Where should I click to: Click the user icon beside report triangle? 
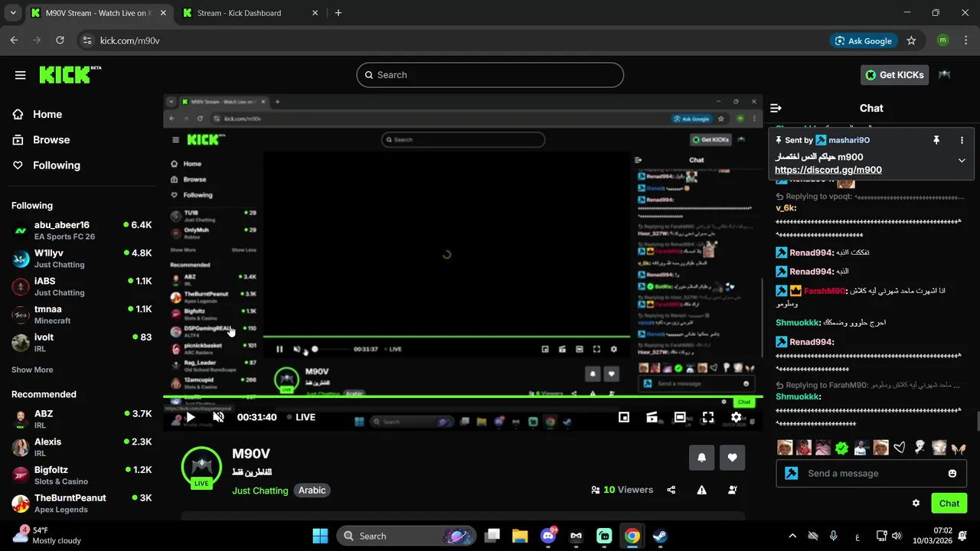tap(732, 490)
